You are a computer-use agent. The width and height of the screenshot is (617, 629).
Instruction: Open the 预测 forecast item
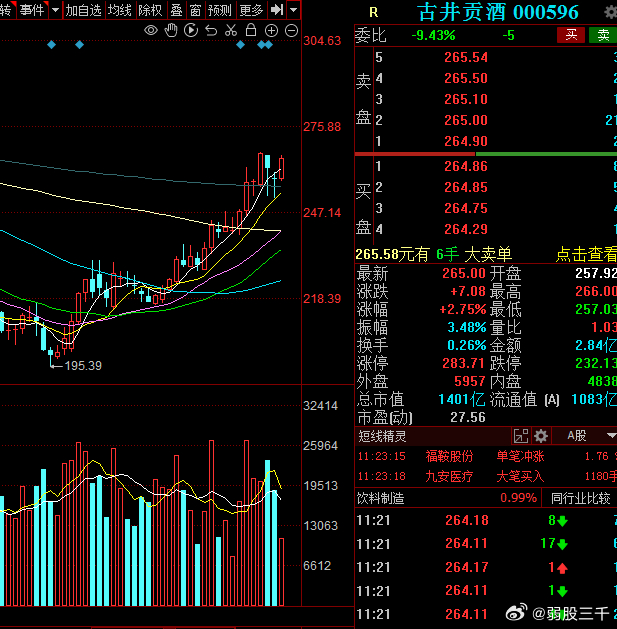(x=220, y=10)
